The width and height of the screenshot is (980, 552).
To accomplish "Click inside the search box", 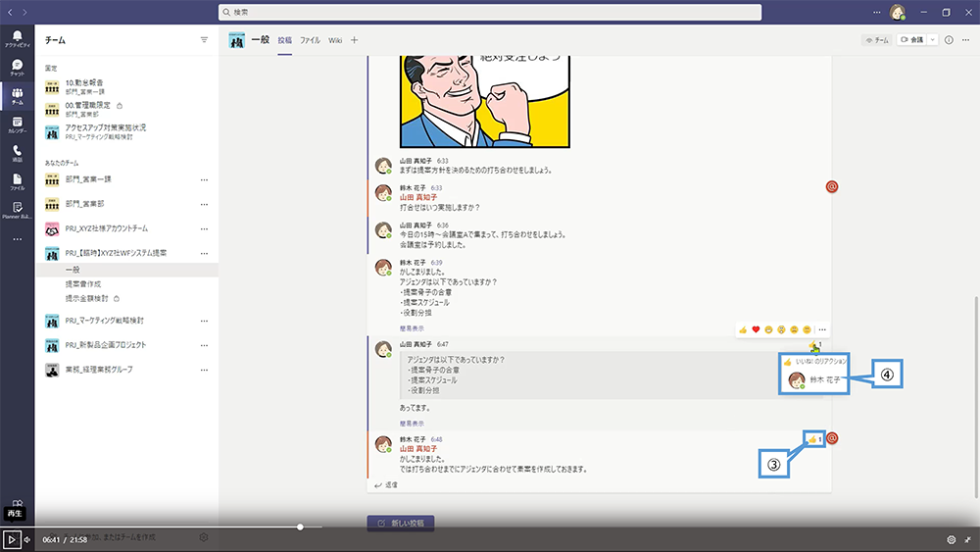I will click(490, 12).
